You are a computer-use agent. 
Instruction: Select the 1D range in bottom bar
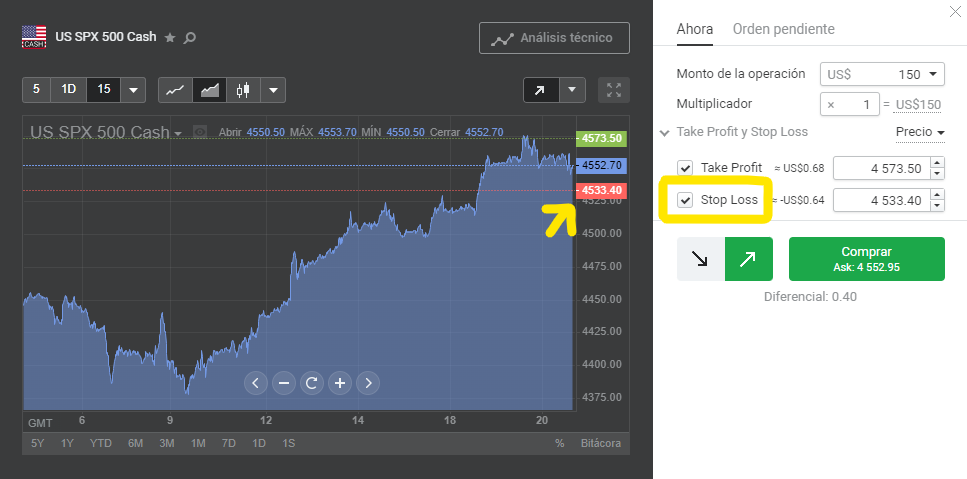[259, 443]
